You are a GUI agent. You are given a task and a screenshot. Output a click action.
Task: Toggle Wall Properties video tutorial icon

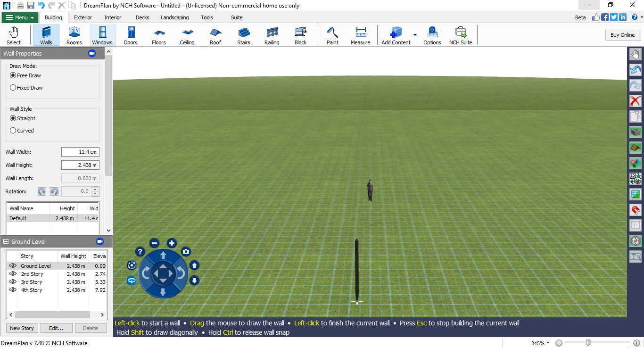click(92, 53)
